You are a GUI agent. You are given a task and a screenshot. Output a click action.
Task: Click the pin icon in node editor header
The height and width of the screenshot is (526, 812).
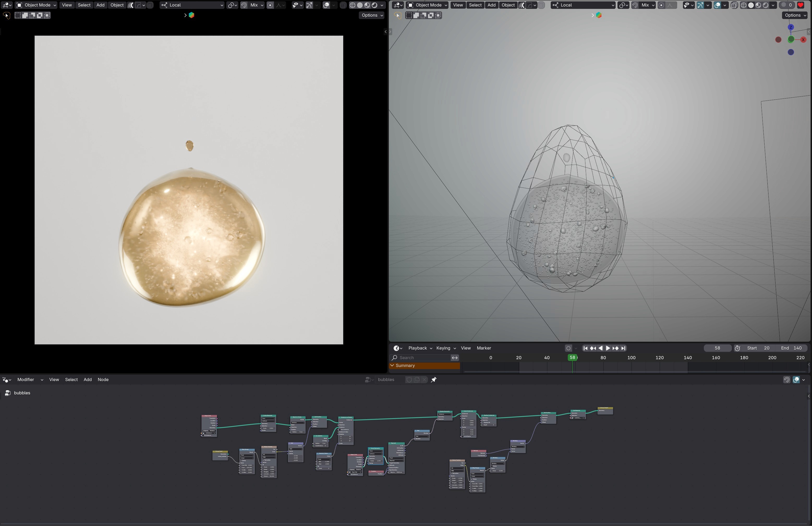(x=434, y=380)
